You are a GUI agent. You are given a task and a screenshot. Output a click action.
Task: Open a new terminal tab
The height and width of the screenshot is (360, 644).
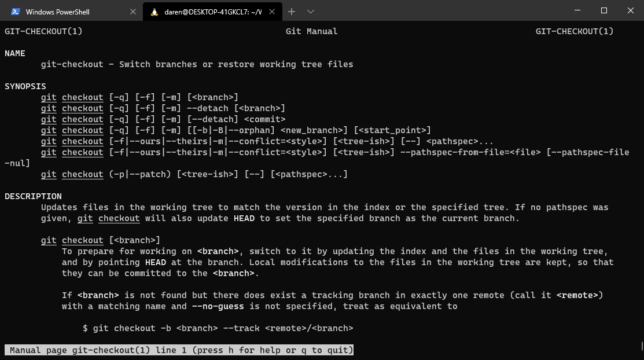click(x=292, y=12)
